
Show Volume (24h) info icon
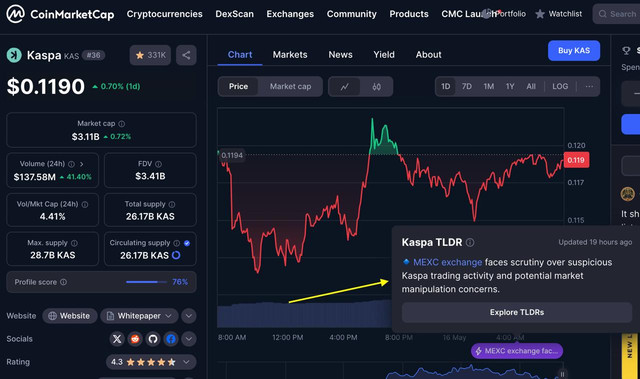click(x=71, y=164)
